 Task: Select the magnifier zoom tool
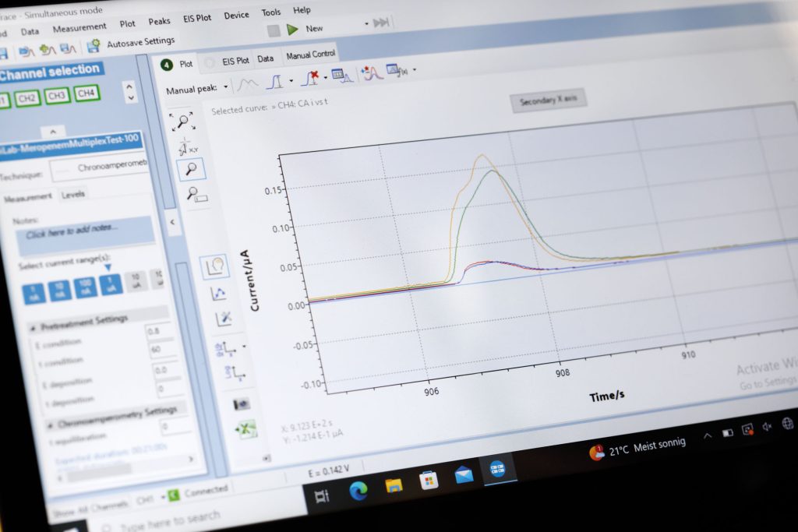pos(191,169)
